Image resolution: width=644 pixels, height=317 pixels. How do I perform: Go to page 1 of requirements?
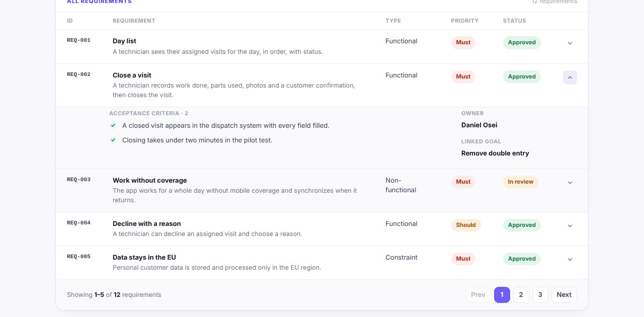pos(502,295)
